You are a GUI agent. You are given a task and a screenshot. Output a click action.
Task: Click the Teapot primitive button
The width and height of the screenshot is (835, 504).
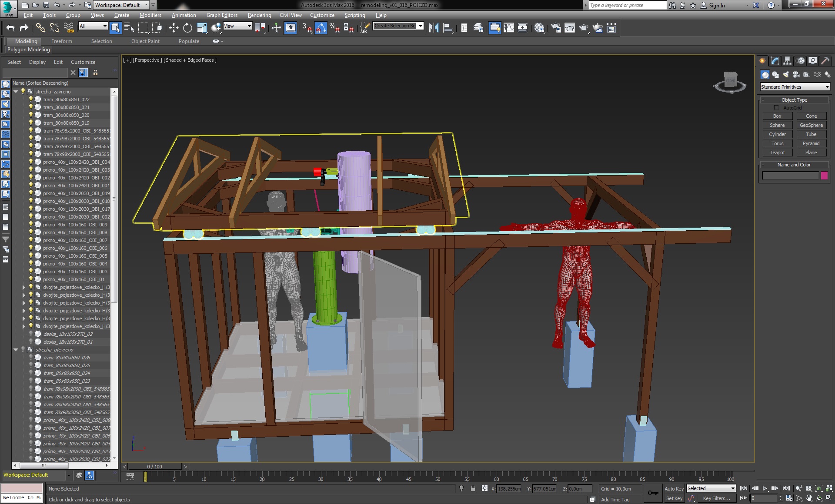(777, 153)
